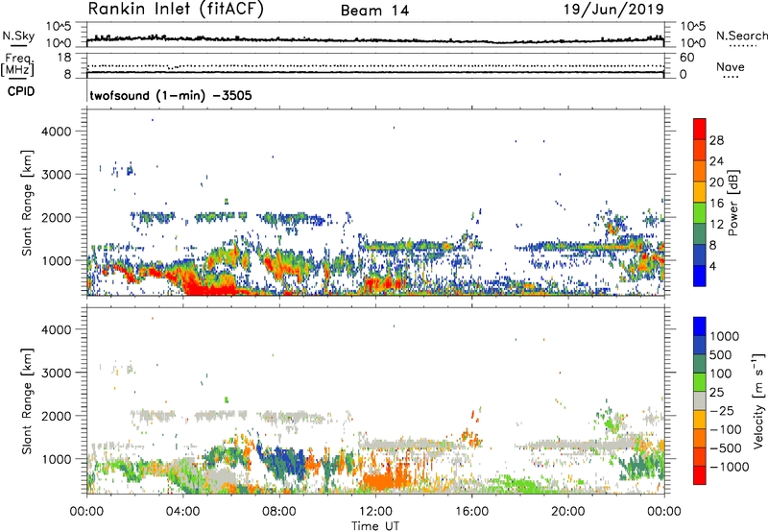This screenshot has width=768, height=532.
Task: Click the "25" label on the velocity colorbar
Action: click(716, 393)
